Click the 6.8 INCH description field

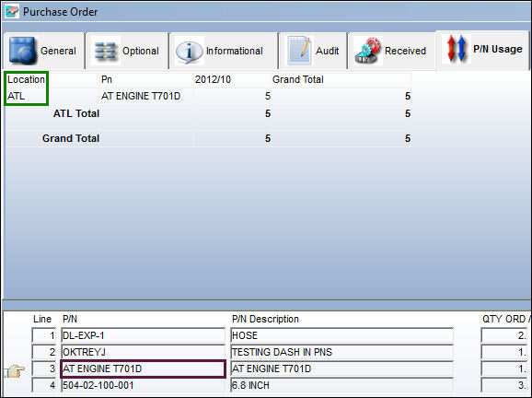coord(341,385)
